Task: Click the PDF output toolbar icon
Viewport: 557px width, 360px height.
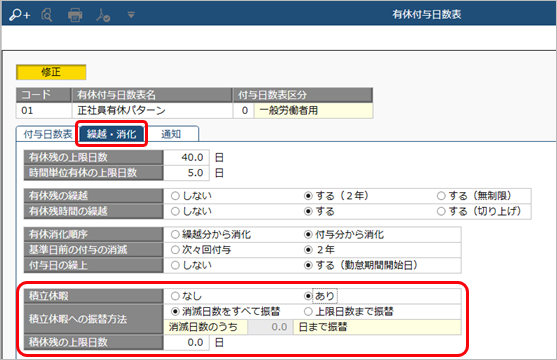Action: click(x=103, y=15)
